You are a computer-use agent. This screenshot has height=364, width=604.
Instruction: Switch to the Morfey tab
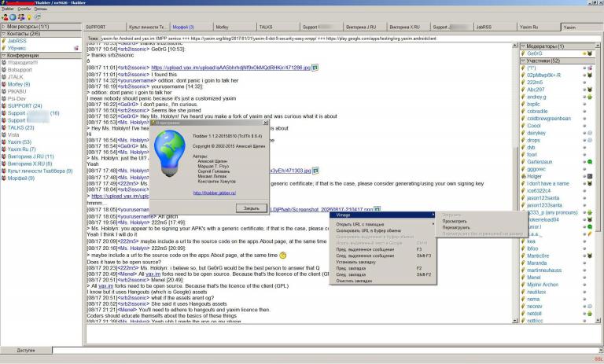[235, 27]
